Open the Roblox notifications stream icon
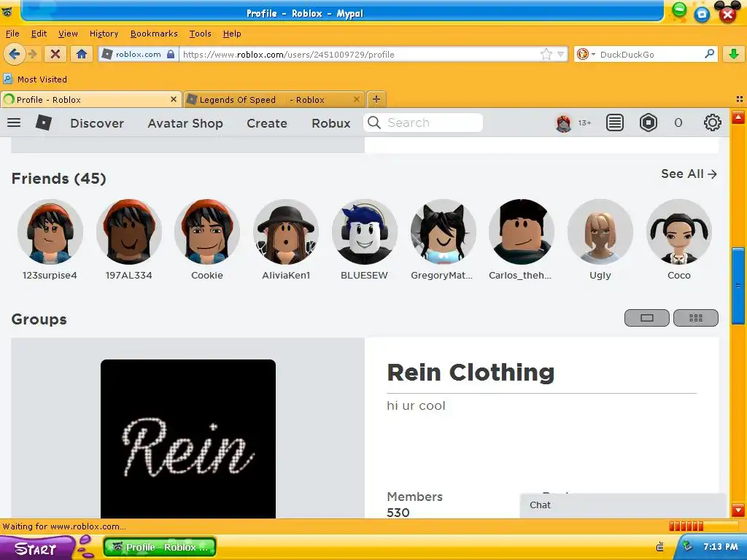This screenshot has width=747, height=560. [x=614, y=122]
